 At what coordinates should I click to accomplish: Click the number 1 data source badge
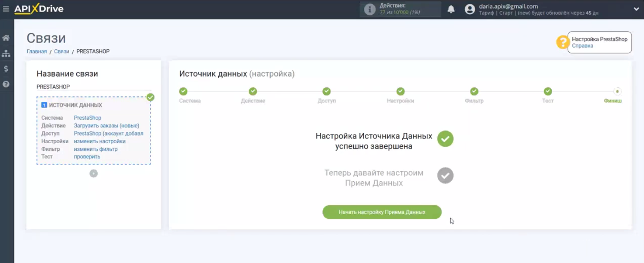pyautogui.click(x=44, y=105)
